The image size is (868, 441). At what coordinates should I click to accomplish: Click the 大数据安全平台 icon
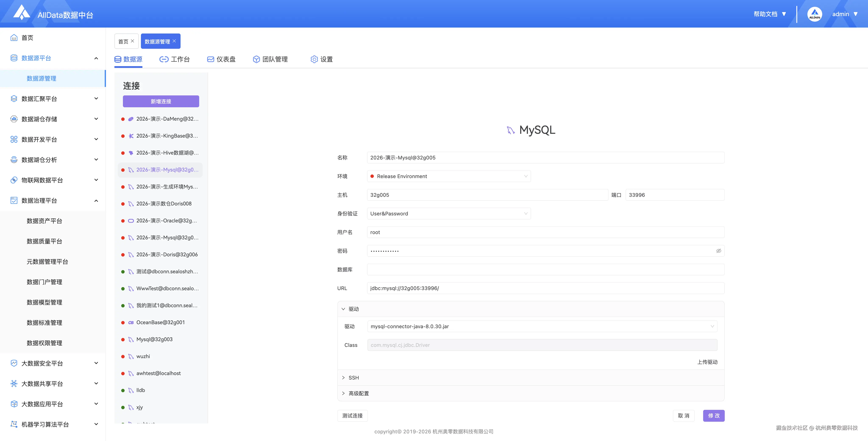click(14, 363)
